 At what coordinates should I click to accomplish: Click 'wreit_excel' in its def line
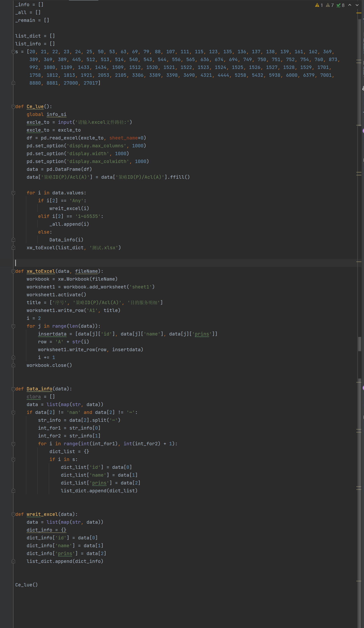point(42,514)
